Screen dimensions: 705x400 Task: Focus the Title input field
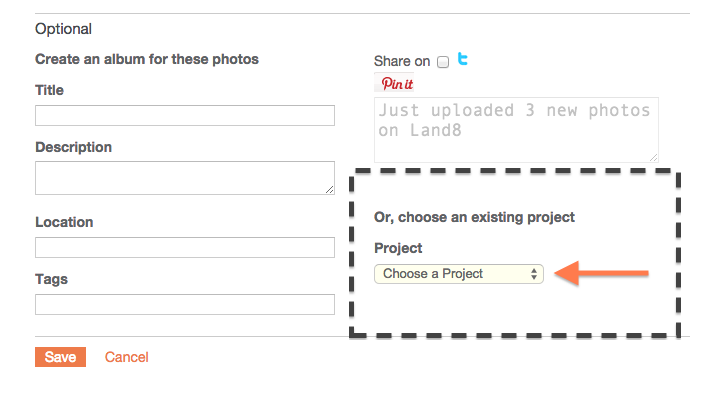pyautogui.click(x=184, y=116)
